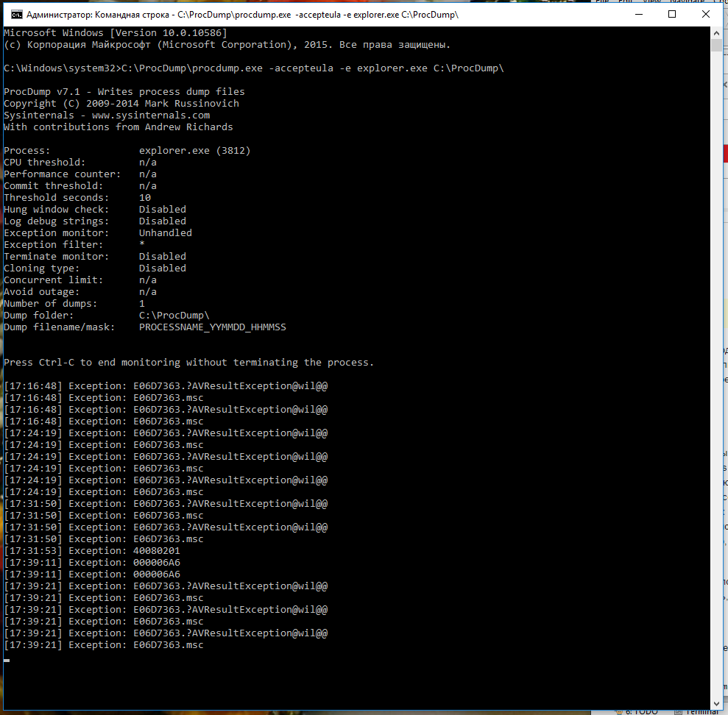Maximize the Command Prompt window

click(672, 15)
